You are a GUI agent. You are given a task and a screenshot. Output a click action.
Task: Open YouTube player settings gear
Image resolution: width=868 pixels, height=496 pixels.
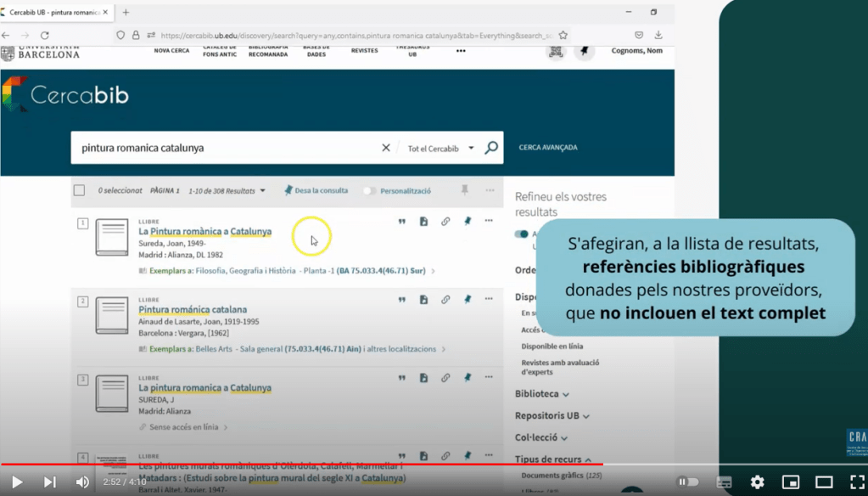(757, 482)
